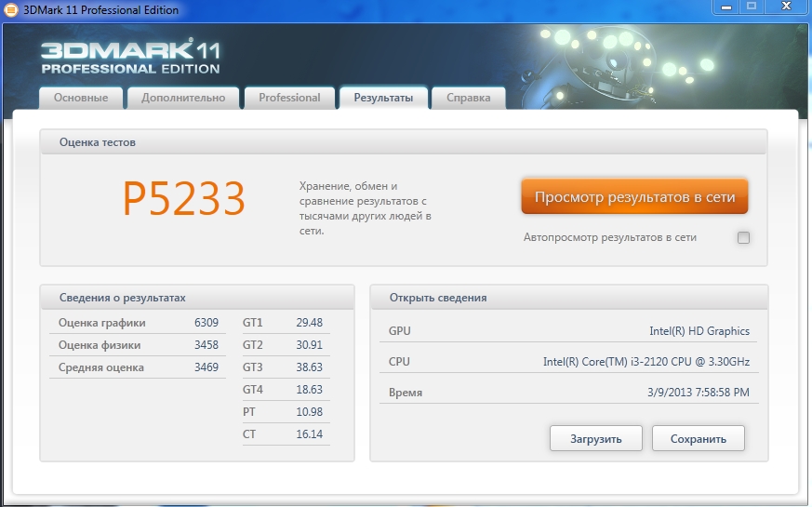Screen dimensions: 812x507
Task: Click the Средняя оценка label
Action: coord(101,367)
